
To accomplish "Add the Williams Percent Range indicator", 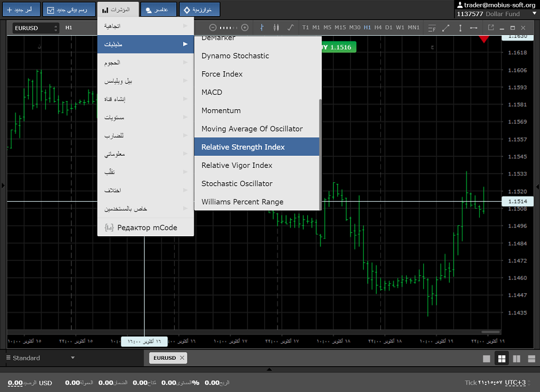I will tap(257, 202).
